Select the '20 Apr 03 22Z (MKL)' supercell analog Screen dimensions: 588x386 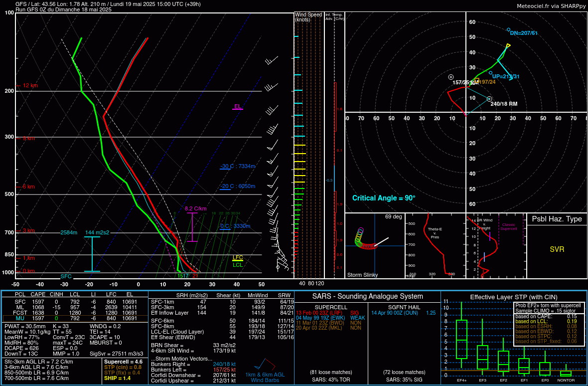point(320,328)
